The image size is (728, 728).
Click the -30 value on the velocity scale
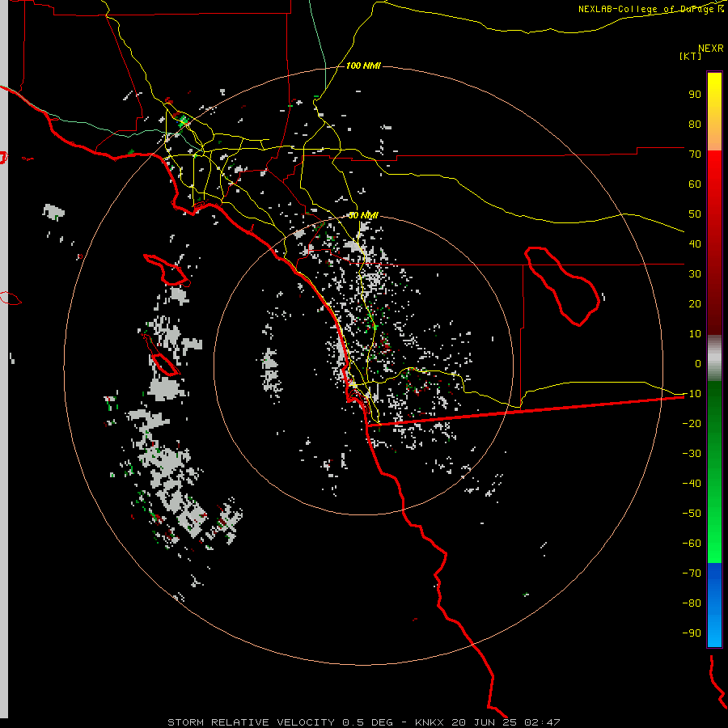(x=692, y=454)
